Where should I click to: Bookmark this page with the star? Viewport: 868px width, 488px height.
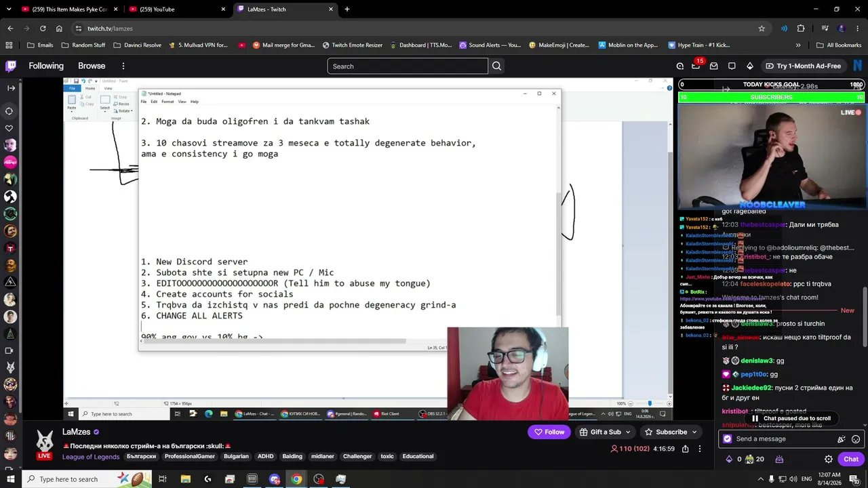click(x=762, y=28)
